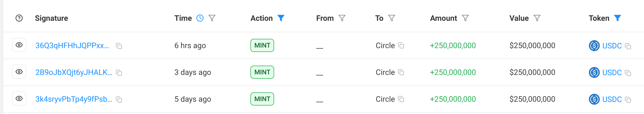This screenshot has width=644, height=114.
Task: Open the Action column filter
Action: (x=281, y=18)
